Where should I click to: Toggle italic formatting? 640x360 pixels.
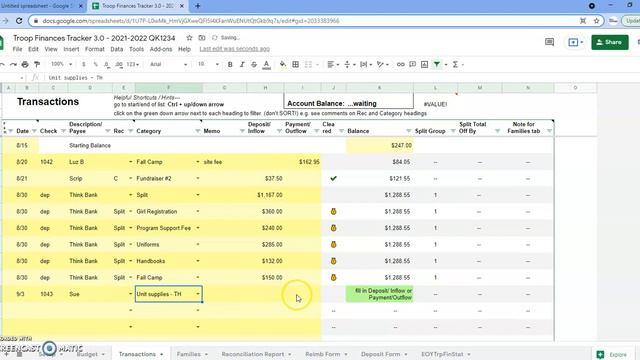(x=242, y=64)
